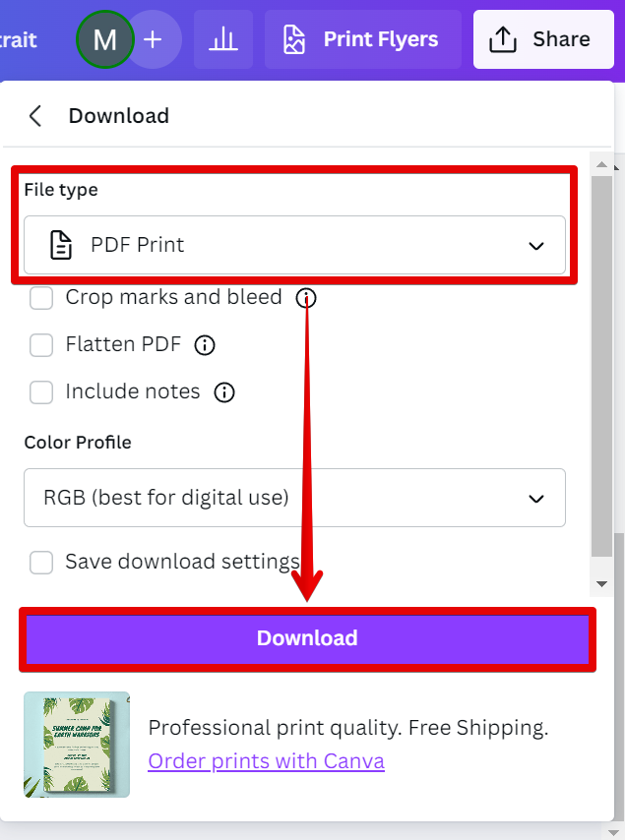The width and height of the screenshot is (625, 840).
Task: Click info icon beside Include notes
Action: click(224, 392)
